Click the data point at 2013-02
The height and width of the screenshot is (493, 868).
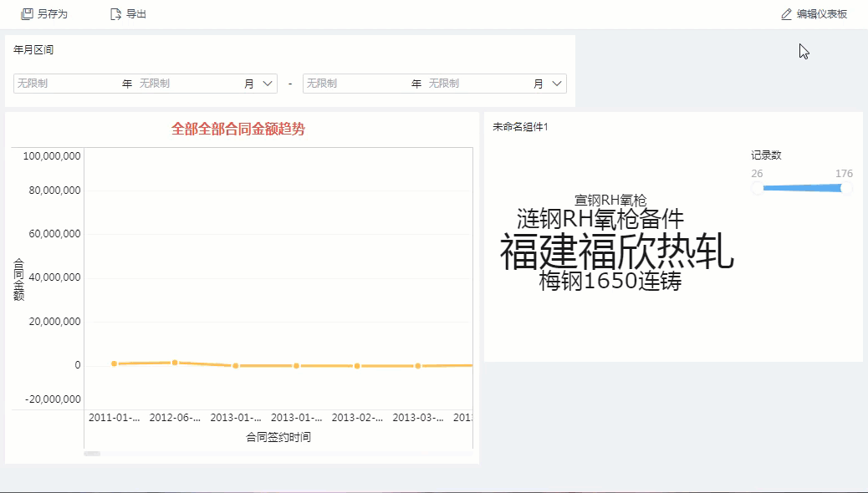click(357, 366)
